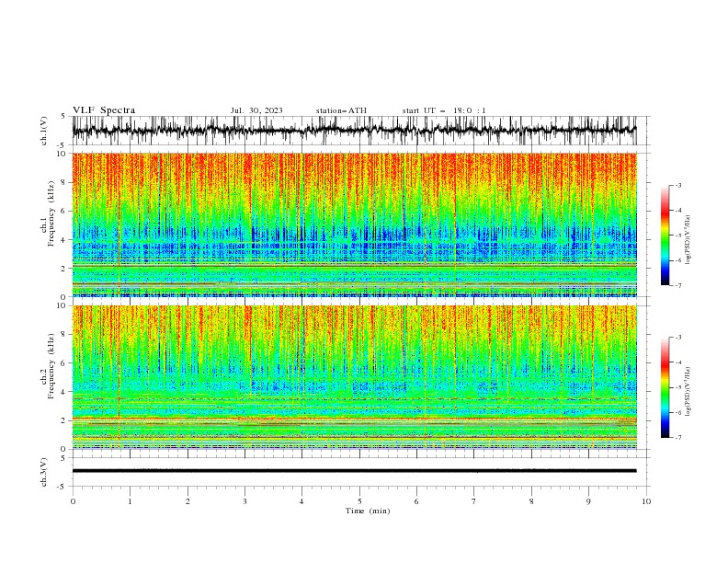728x563 pixels.
Task: Select the "start UT = 18:0 :1" text
Action: (444, 110)
